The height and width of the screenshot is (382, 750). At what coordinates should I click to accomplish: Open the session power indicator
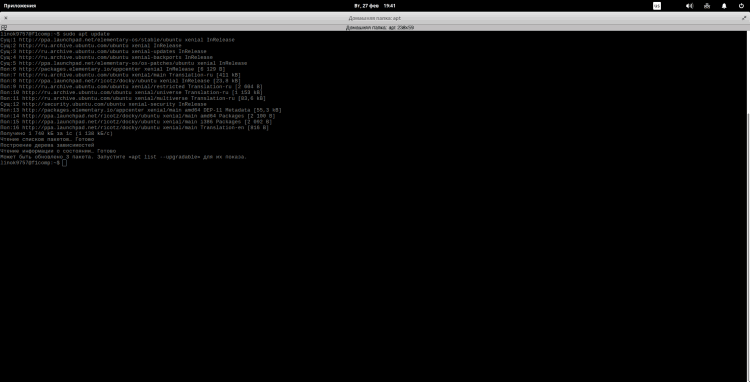pyautogui.click(x=741, y=6)
